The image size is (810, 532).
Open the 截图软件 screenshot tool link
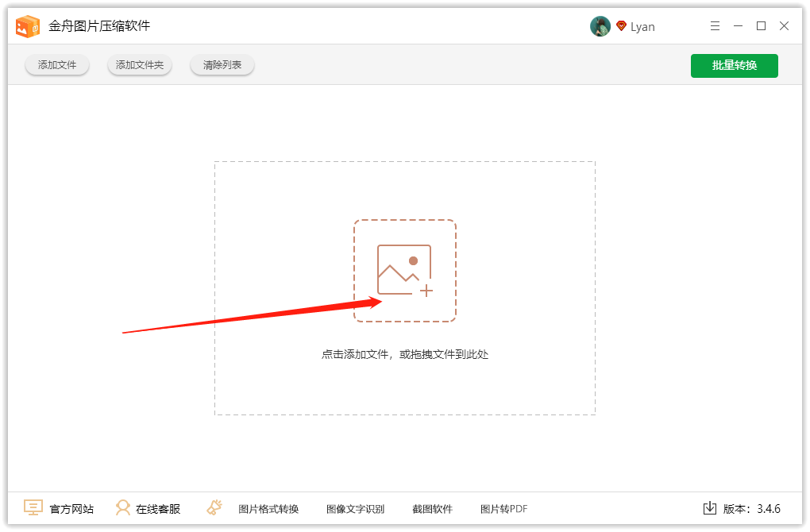[x=433, y=509]
